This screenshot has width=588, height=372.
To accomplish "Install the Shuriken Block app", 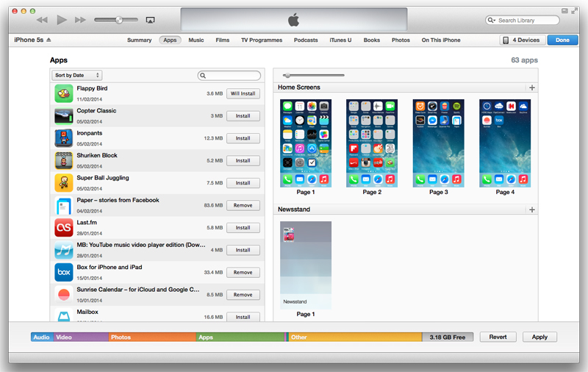I will (243, 161).
